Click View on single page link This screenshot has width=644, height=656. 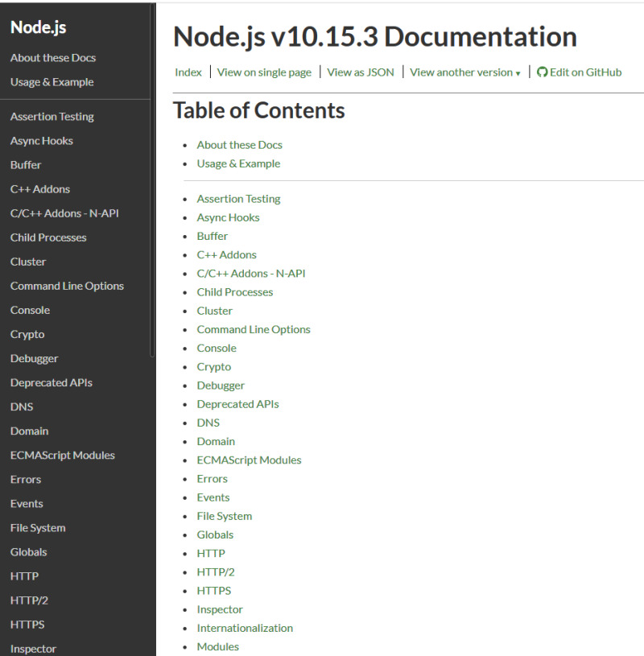pyautogui.click(x=264, y=72)
